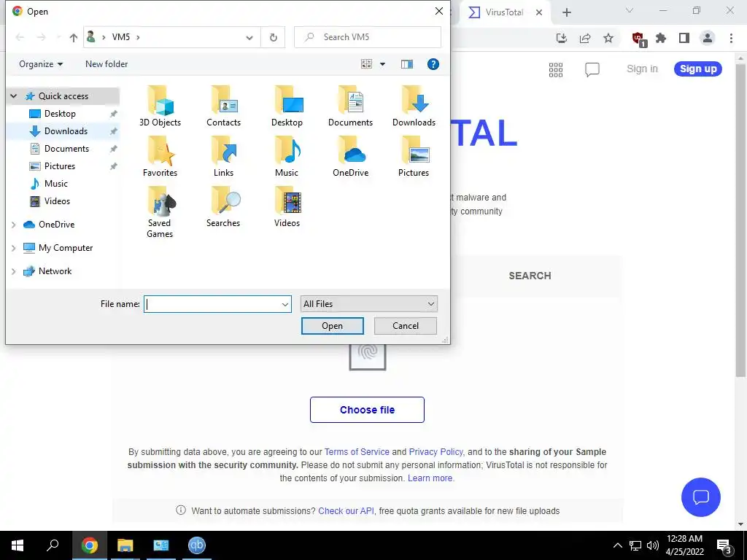Click the Open button
Screen dimensions: 747x560
332,326
